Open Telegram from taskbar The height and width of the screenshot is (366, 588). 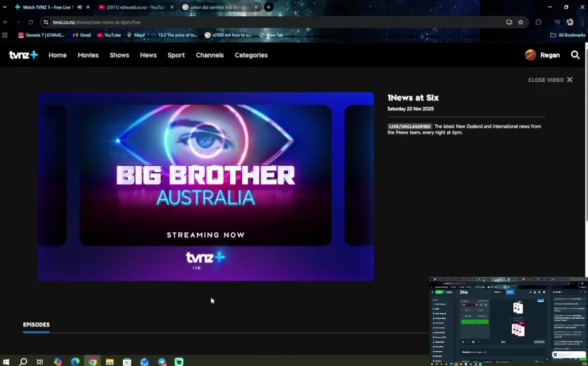tap(162, 361)
